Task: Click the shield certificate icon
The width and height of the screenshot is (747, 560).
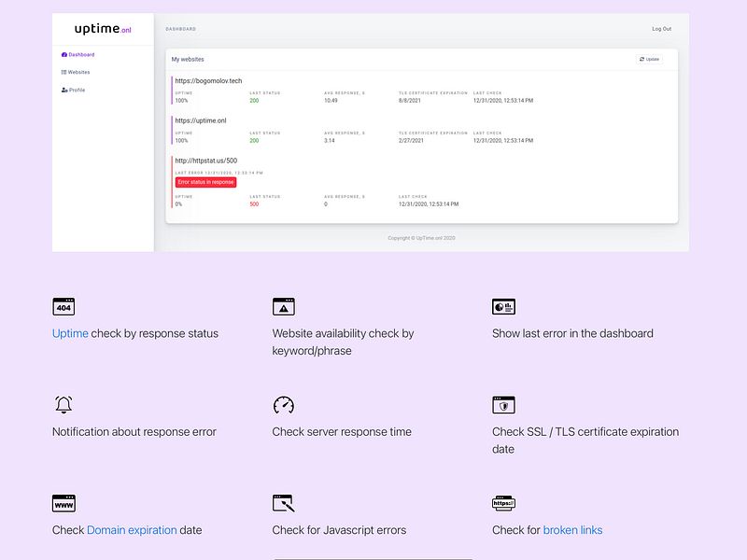Action: 503,405
